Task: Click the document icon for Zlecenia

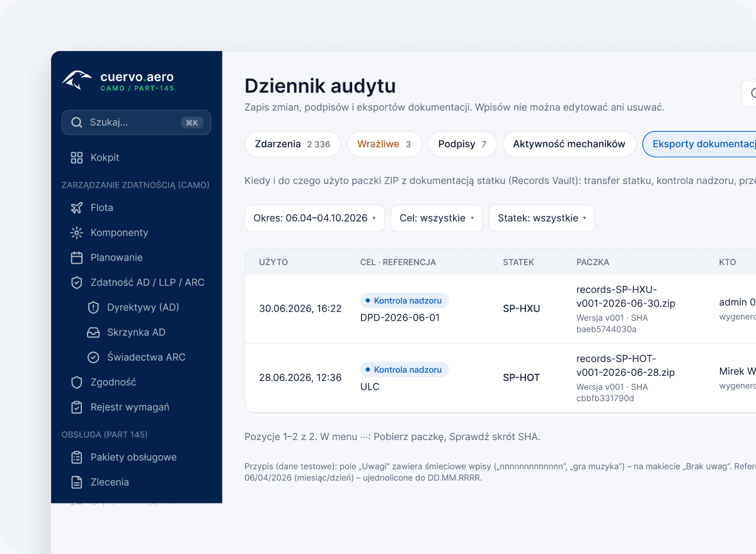Action: click(x=77, y=482)
